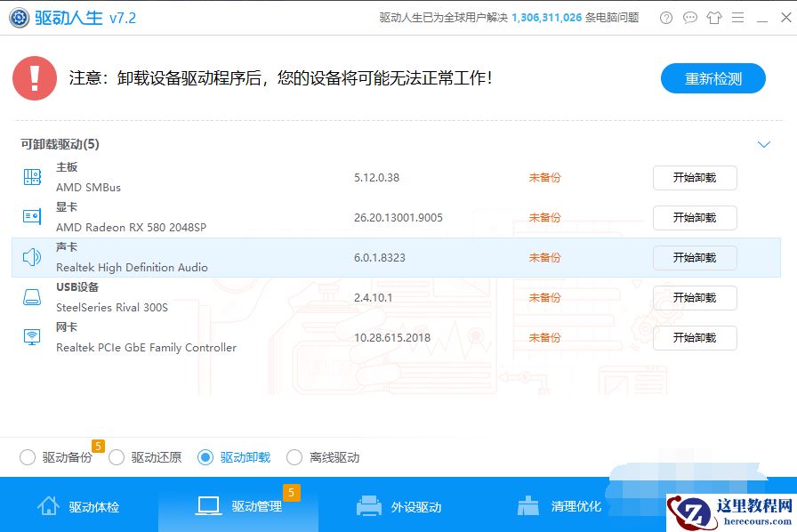Viewport: 797px width, 532px height.
Task: Collapse the 可卸载驱动 list via the chevron
Action: click(763, 143)
